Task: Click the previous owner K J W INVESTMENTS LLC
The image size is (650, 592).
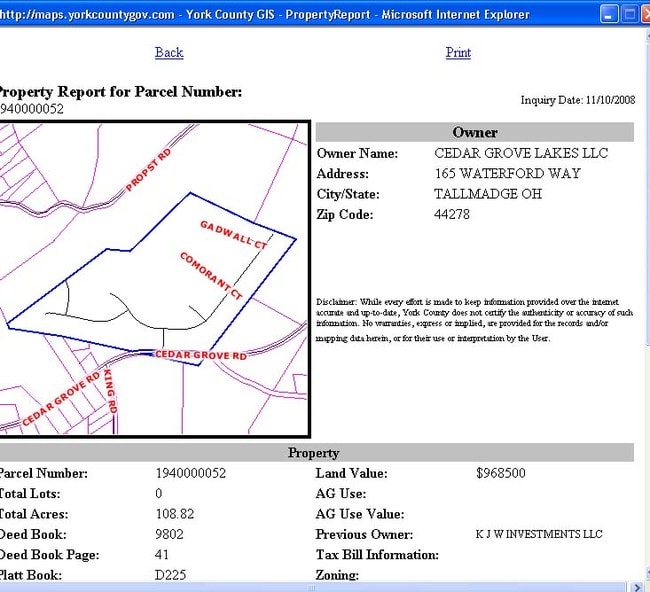Action: pyautogui.click(x=539, y=535)
